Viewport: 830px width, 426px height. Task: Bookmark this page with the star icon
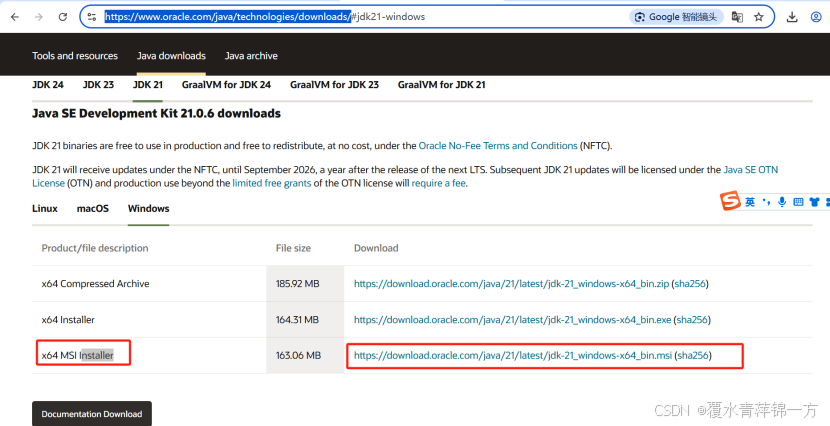[759, 17]
